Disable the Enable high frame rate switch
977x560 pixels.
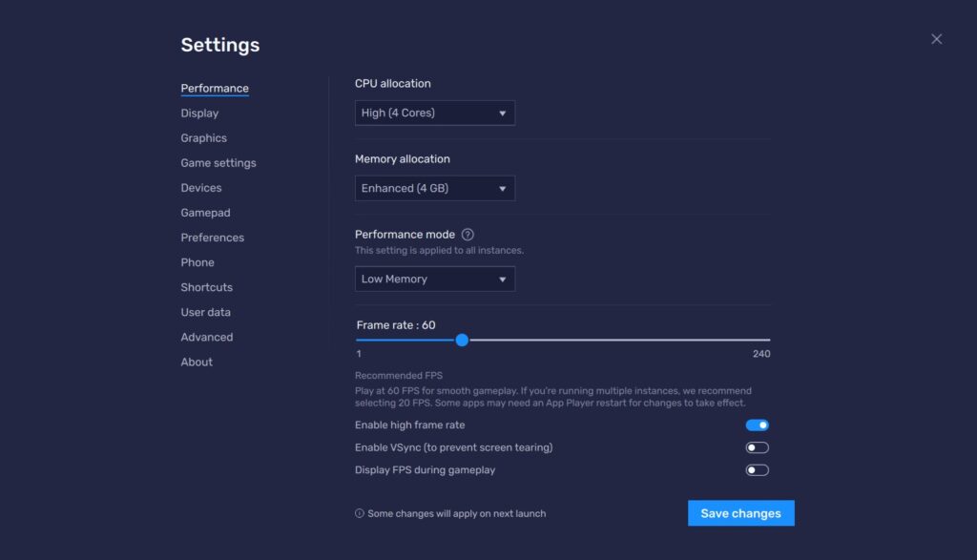point(757,425)
